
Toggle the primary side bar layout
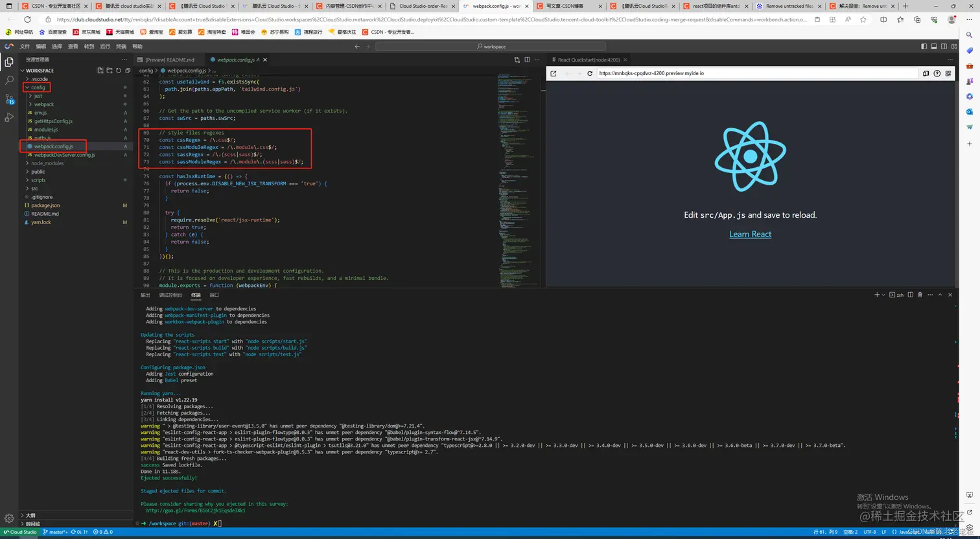coord(924,47)
